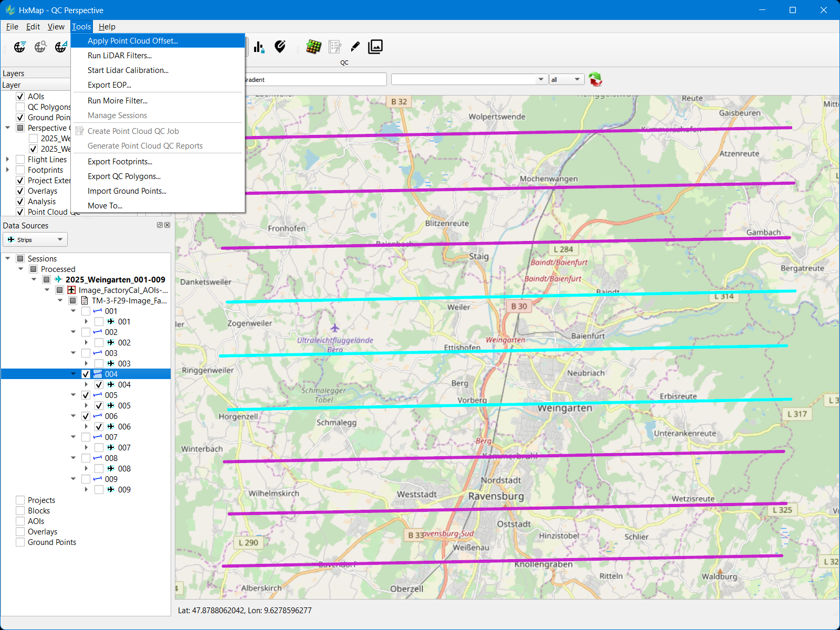Collapse the Sessions tree node
840x630 pixels.
[x=8, y=259]
